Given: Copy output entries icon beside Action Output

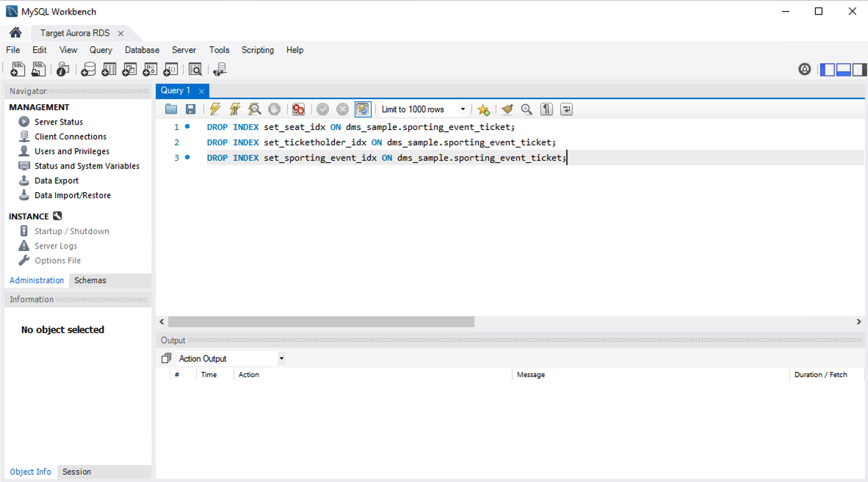Looking at the screenshot, I should coord(166,358).
